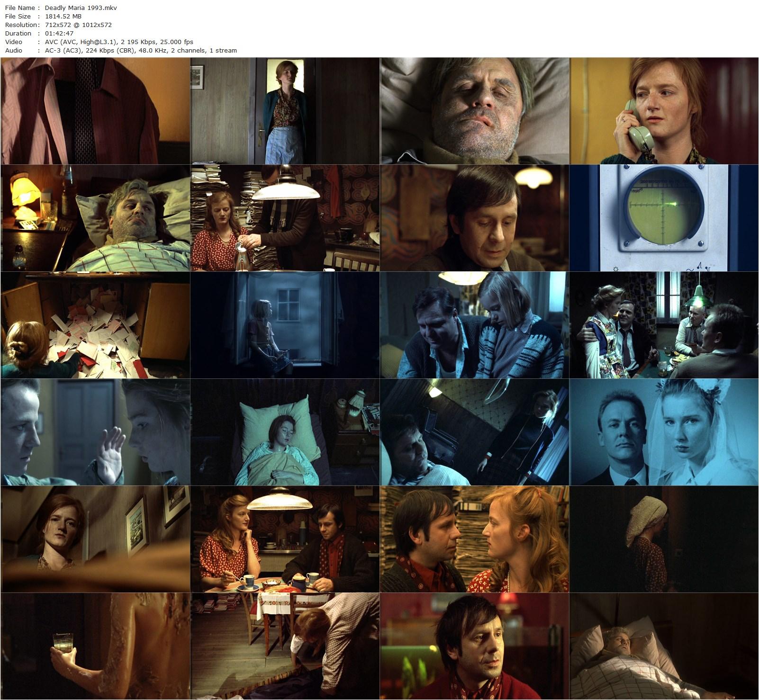
Task: Select the girl sitting at blue window
Action: pyautogui.click(x=285, y=325)
